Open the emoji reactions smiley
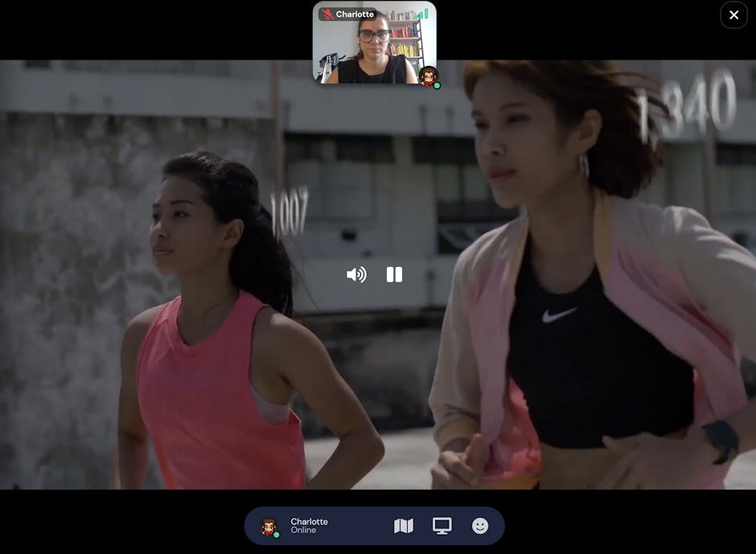Image resolution: width=756 pixels, height=554 pixels. coord(480,526)
